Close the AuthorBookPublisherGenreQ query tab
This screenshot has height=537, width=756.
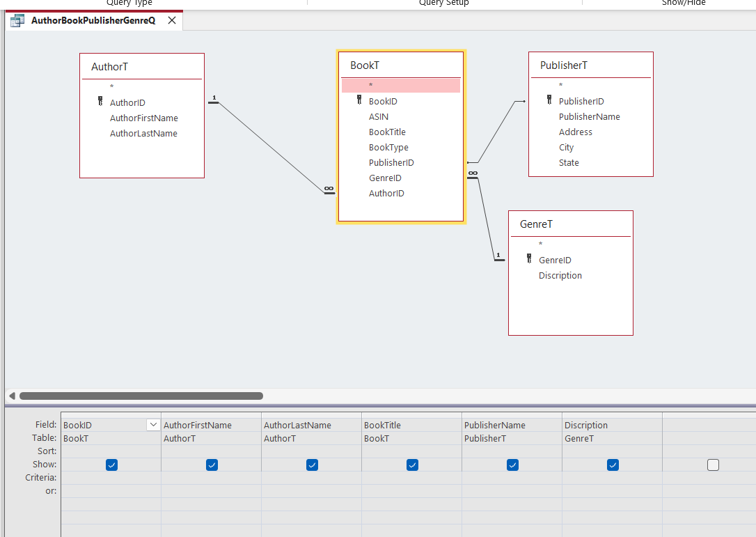click(x=172, y=20)
